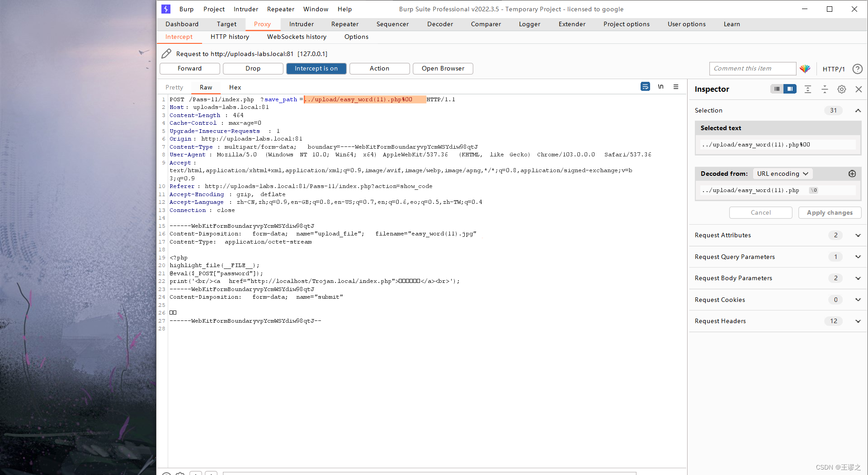Switch Inspector to left-docked layout

(x=777, y=89)
